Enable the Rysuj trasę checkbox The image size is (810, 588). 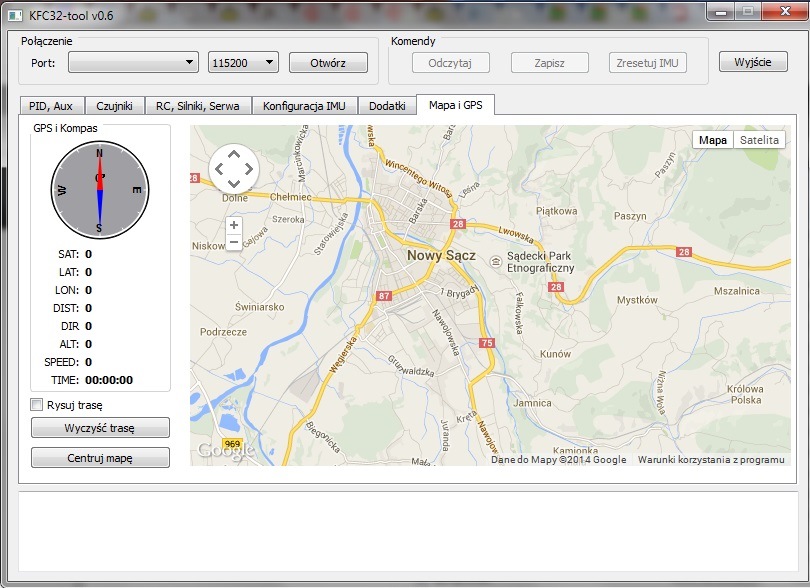38,405
